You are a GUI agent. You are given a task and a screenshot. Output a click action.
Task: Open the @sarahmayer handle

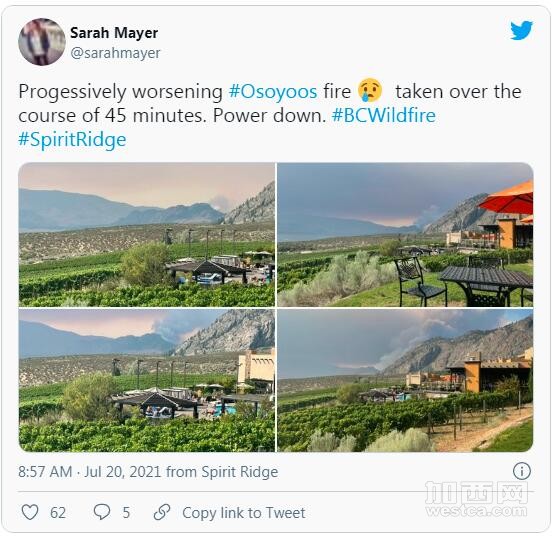(x=115, y=53)
